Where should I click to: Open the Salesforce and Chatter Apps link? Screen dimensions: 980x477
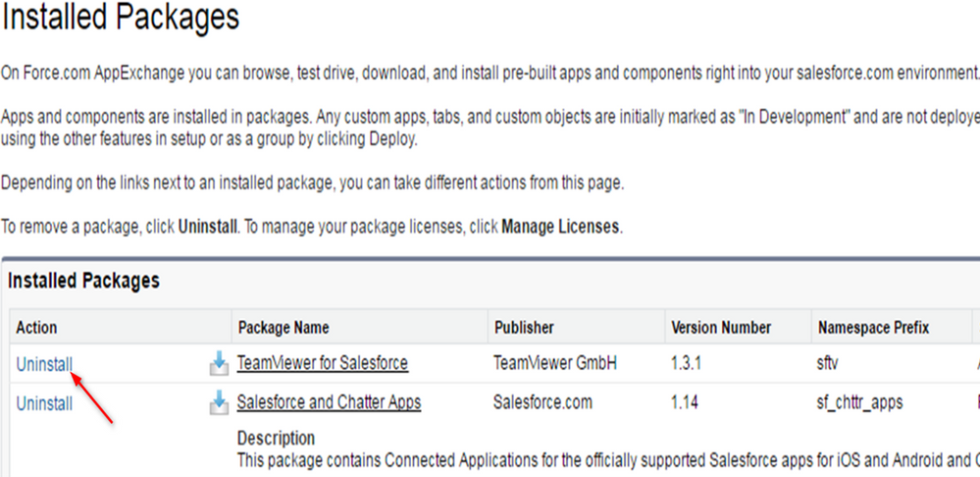pyautogui.click(x=329, y=402)
